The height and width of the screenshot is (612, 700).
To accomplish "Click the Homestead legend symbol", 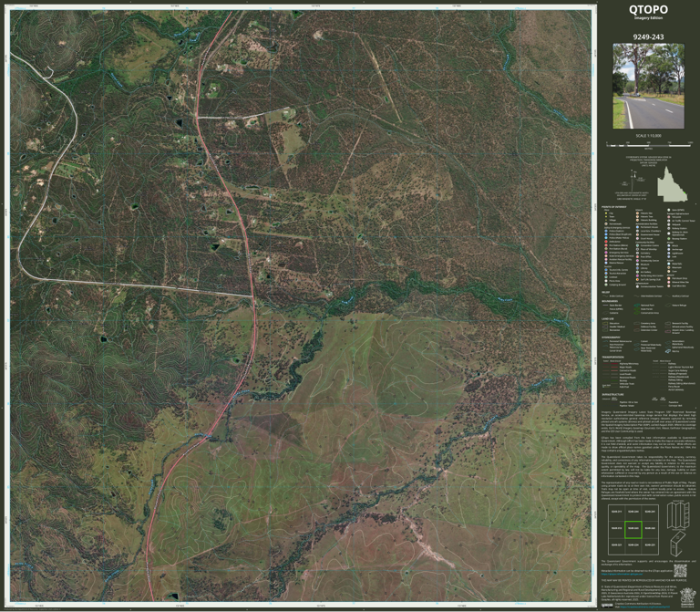I will coord(606,223).
